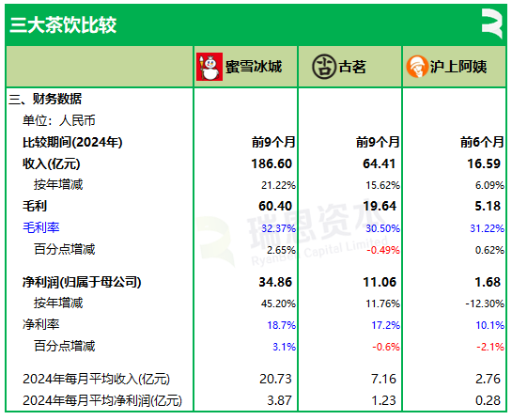This screenshot has height=420, width=512.
Task: Click gross margin value 30.50%
Action: coord(382,228)
